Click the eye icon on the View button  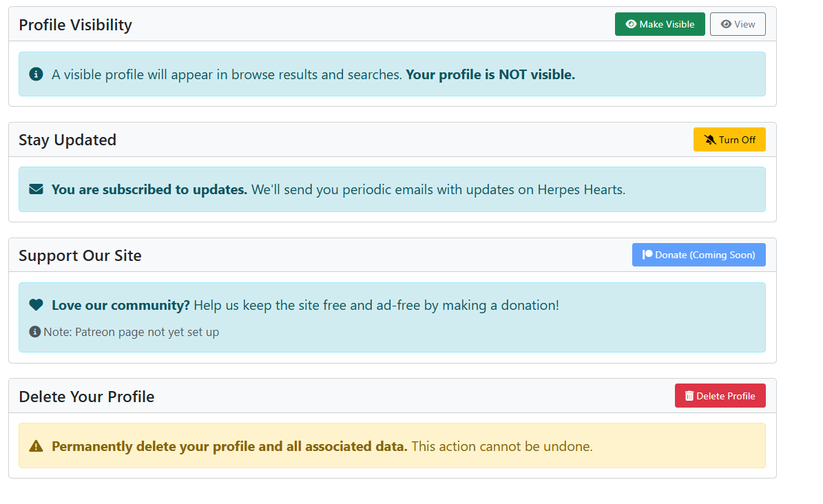726,23
